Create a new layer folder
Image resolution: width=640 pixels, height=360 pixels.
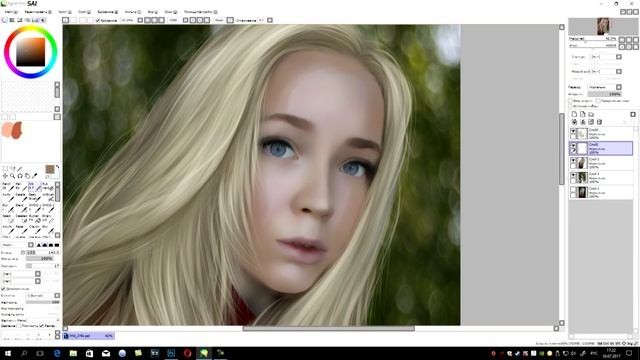(591, 114)
